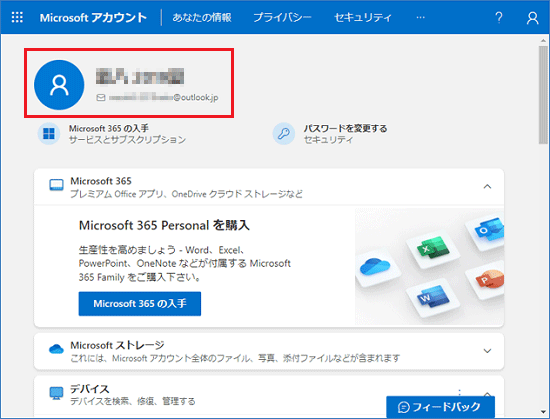Expand the Microsoft ストレージ section chevron
Viewport: 550px width, 419px height.
[487, 351]
